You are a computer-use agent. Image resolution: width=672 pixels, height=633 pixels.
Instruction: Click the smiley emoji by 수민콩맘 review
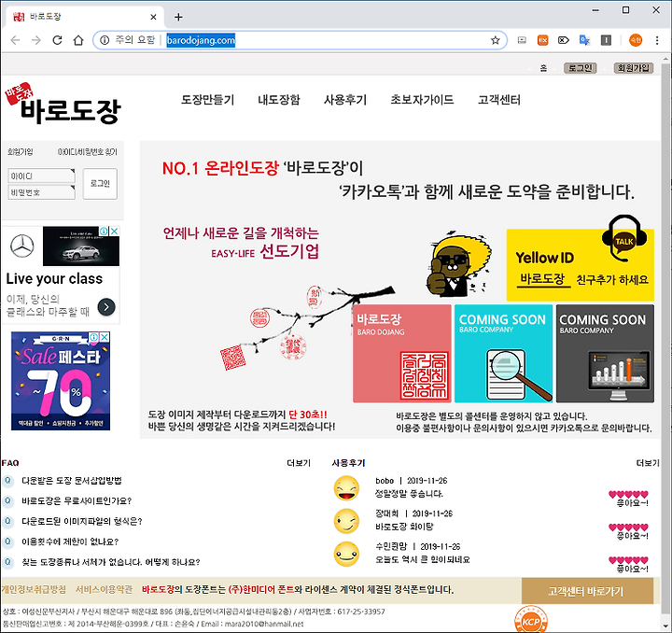[x=346, y=554]
